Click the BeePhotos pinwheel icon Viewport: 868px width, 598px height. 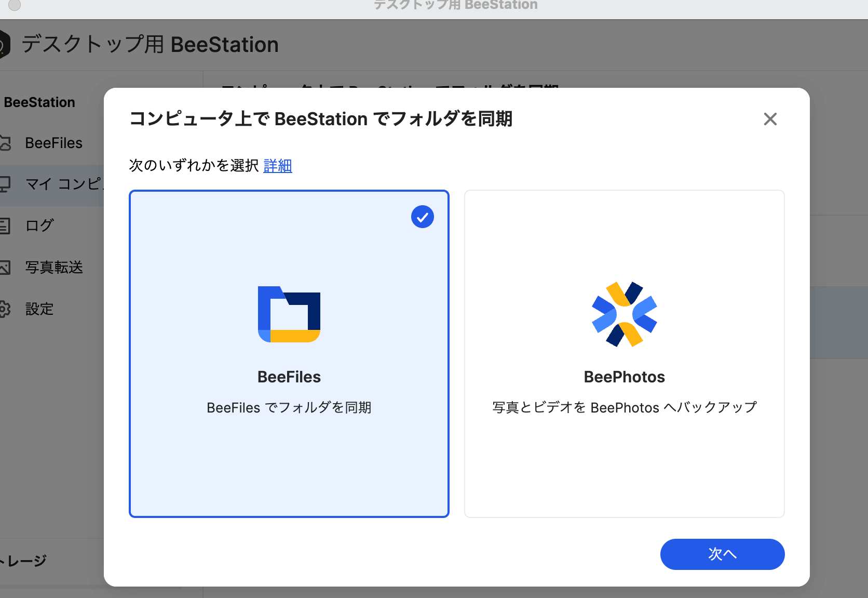pos(625,314)
